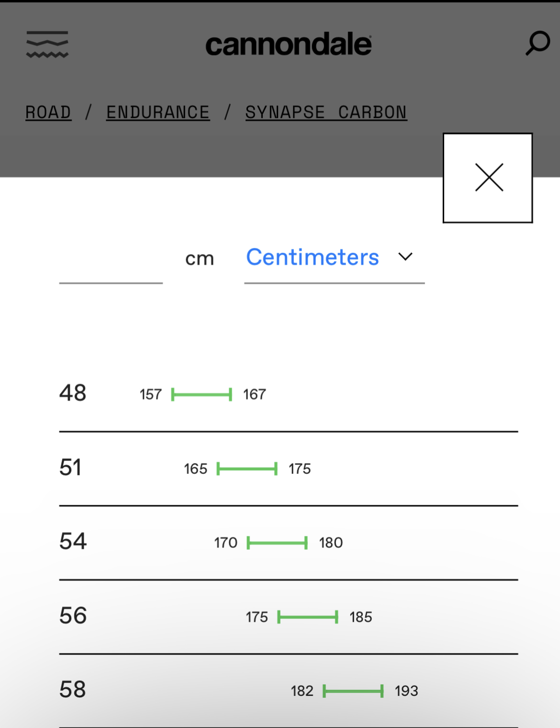Open the Centimeters unit dropdown

pyautogui.click(x=313, y=258)
